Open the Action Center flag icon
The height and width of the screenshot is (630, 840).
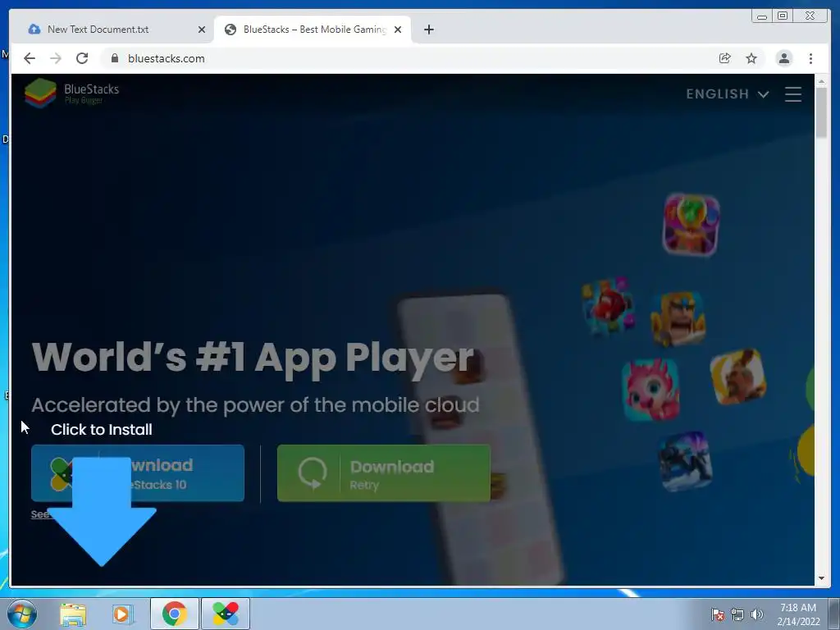[x=718, y=614]
